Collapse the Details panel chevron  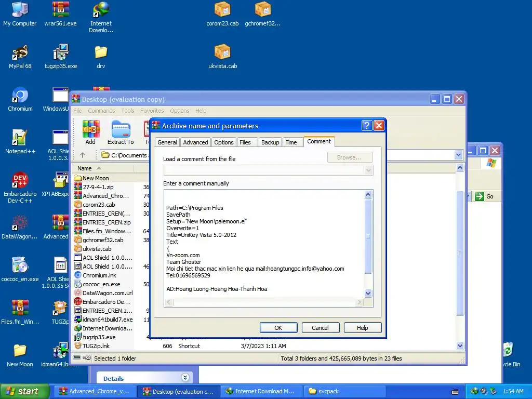[185, 378]
